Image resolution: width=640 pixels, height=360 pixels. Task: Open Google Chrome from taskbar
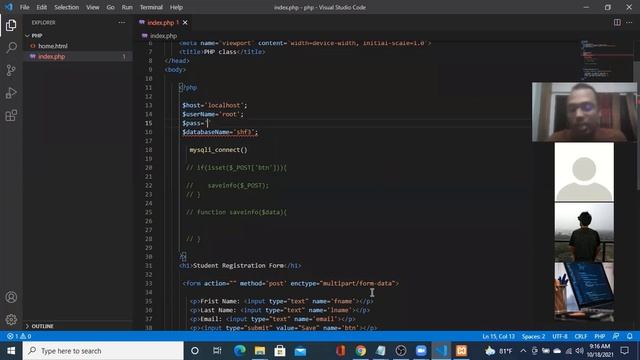coord(360,351)
